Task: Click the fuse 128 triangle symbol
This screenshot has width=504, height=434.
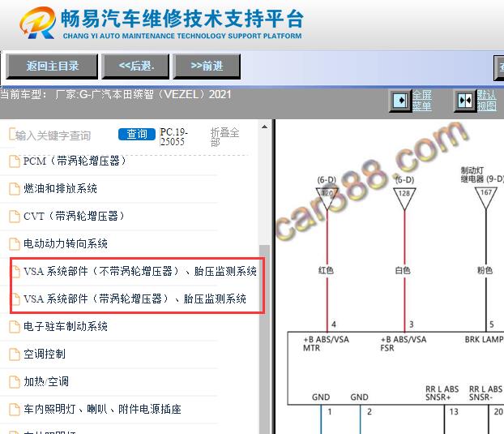Action: 404,199
